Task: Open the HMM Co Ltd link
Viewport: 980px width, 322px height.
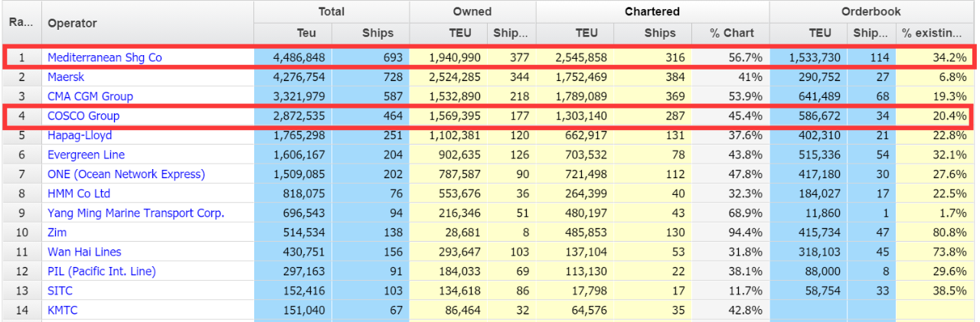Action: pyautogui.click(x=79, y=194)
